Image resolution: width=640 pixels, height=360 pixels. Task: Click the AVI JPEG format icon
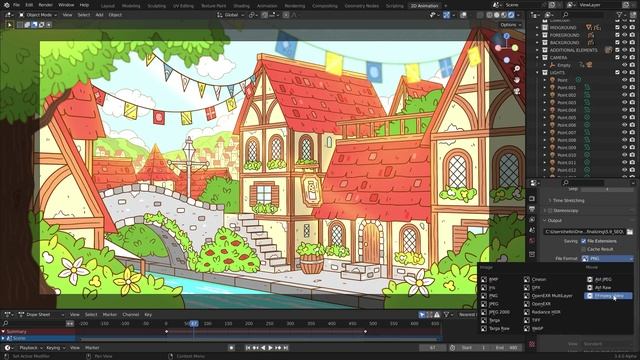pos(589,280)
